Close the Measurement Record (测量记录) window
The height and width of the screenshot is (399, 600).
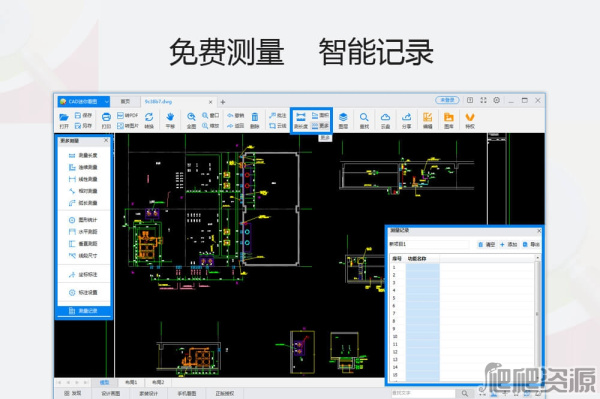tap(539, 231)
